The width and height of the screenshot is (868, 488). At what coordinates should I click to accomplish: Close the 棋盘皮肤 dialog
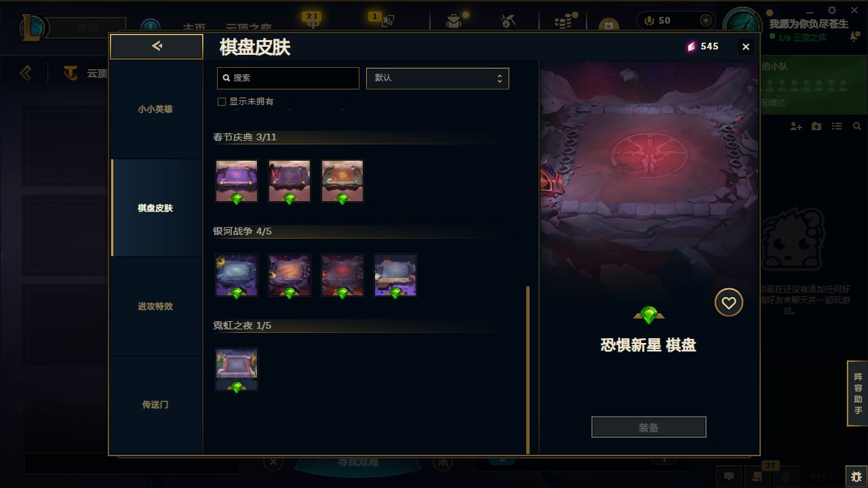click(x=746, y=47)
